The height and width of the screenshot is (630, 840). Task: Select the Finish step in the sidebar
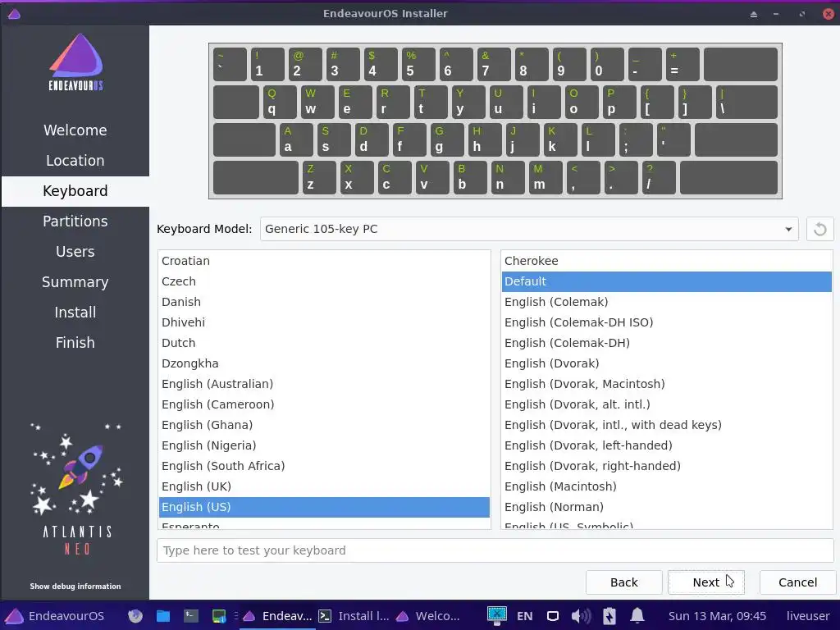pyautogui.click(x=75, y=343)
